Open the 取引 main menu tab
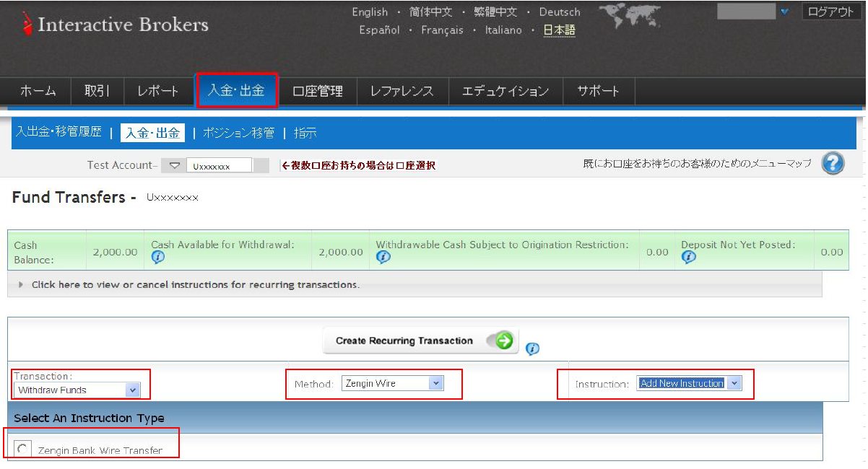Viewport: 868px width, 469px height. pyautogui.click(x=97, y=92)
